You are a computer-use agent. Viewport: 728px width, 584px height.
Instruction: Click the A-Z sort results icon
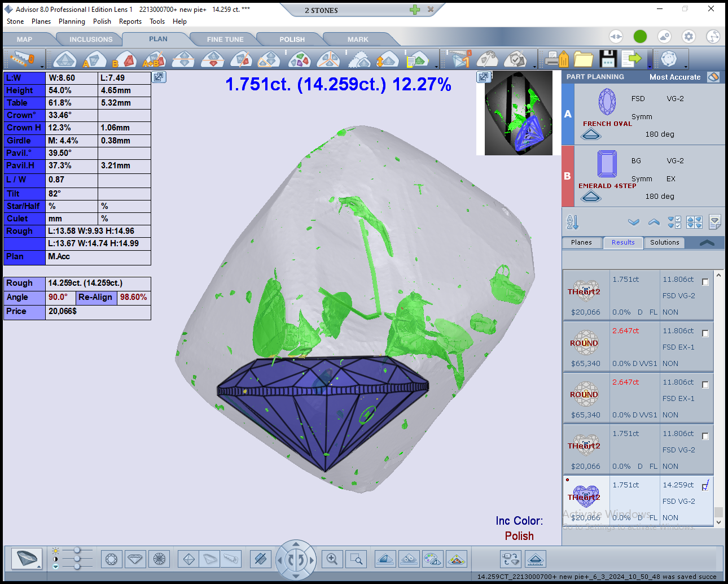coord(572,222)
